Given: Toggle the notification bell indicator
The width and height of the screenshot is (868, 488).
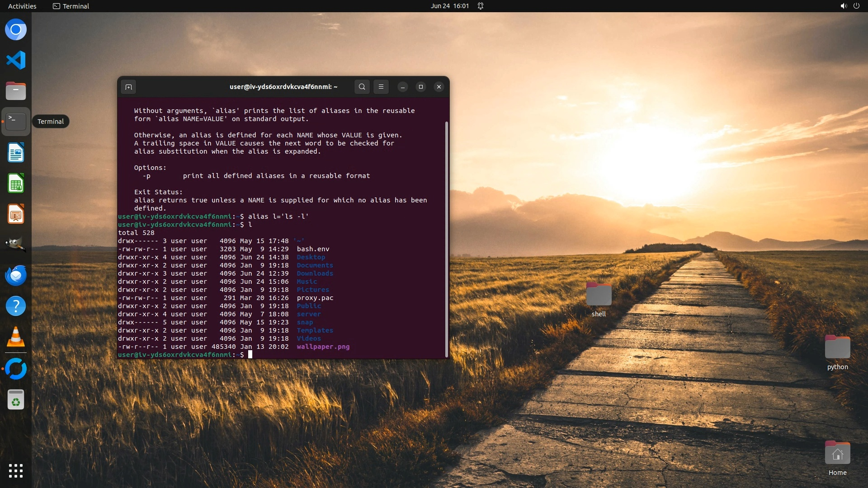Looking at the screenshot, I should coord(481,6).
